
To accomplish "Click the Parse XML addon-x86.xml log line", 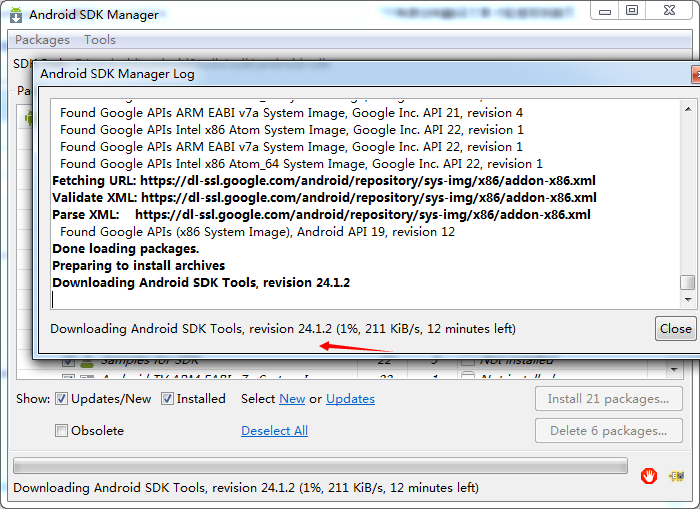I will (321, 215).
